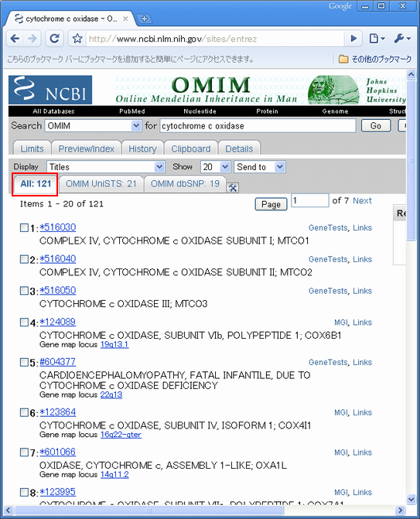Viewport: 420px width, 519px height.
Task: Select the OMIM UniSTS: 21 tab
Action: (101, 184)
